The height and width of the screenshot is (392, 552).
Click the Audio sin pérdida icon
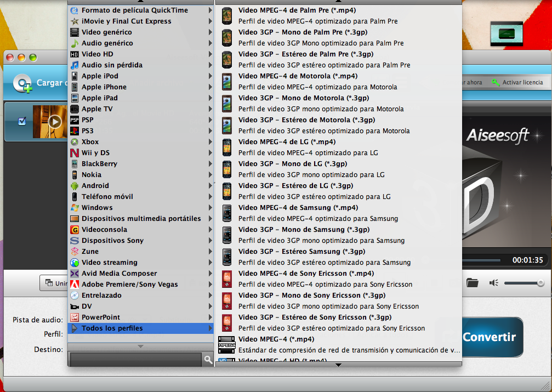pos(75,65)
